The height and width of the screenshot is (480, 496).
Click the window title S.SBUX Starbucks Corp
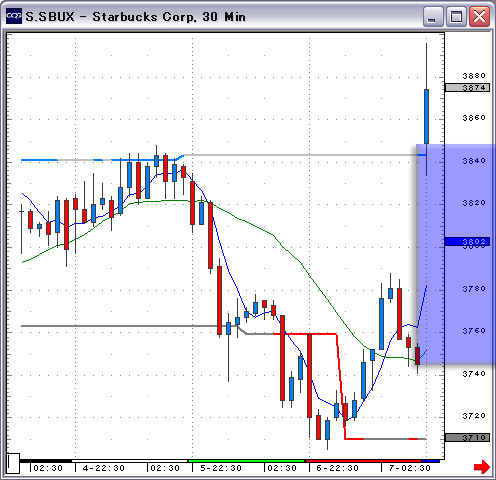pyautogui.click(x=136, y=16)
